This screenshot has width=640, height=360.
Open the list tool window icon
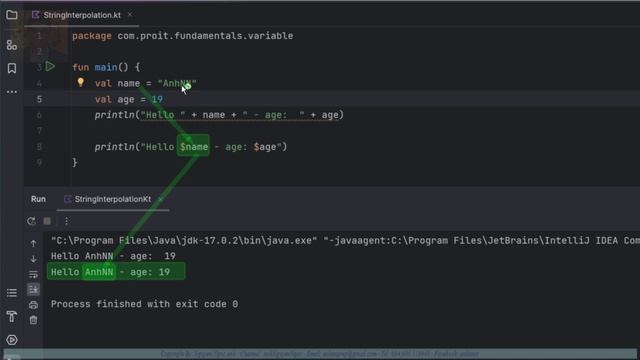coord(12,293)
